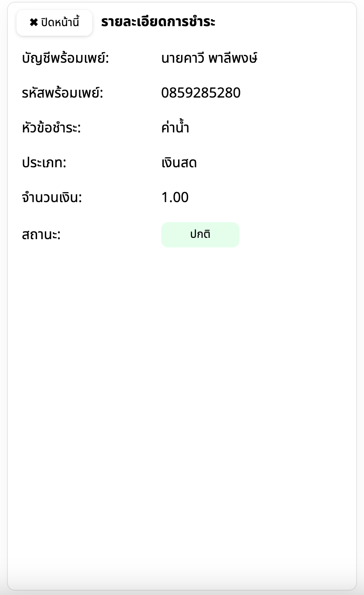
Task: Click the surname พาลีพงษ์
Action: [233, 58]
